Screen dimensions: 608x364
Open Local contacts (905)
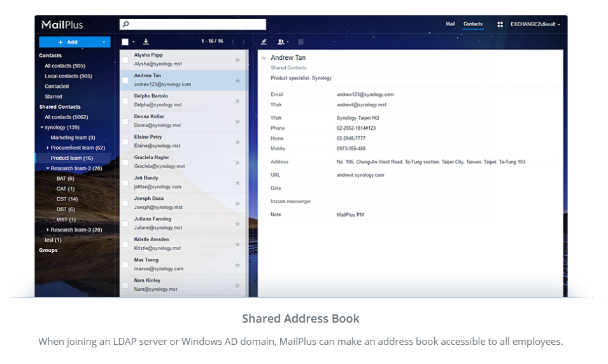tap(68, 76)
